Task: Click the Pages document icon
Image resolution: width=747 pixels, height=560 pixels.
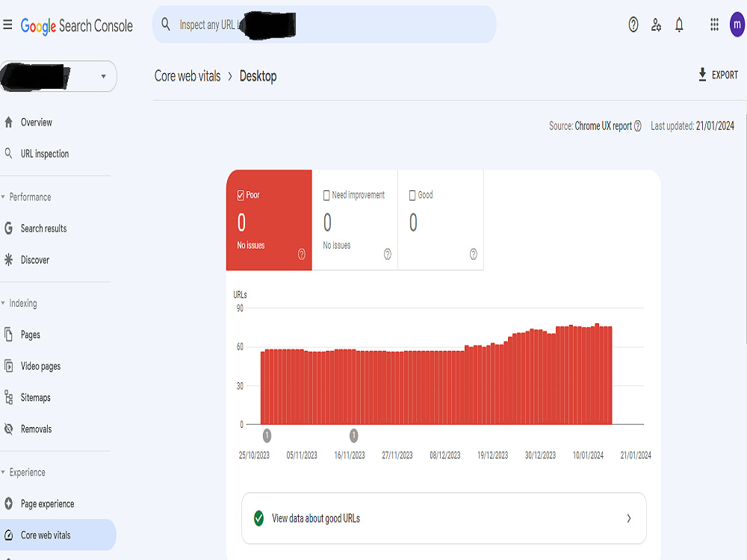Action: point(8,335)
